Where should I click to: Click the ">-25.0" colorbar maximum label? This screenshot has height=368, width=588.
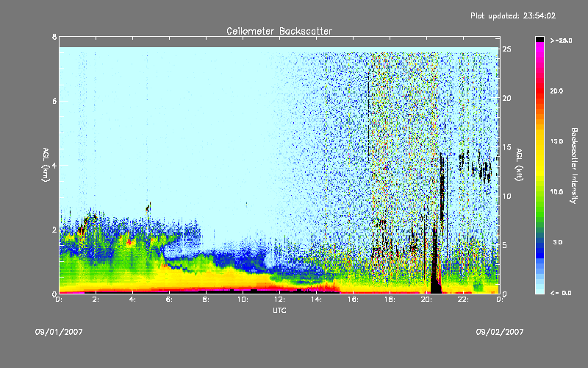click(x=561, y=40)
